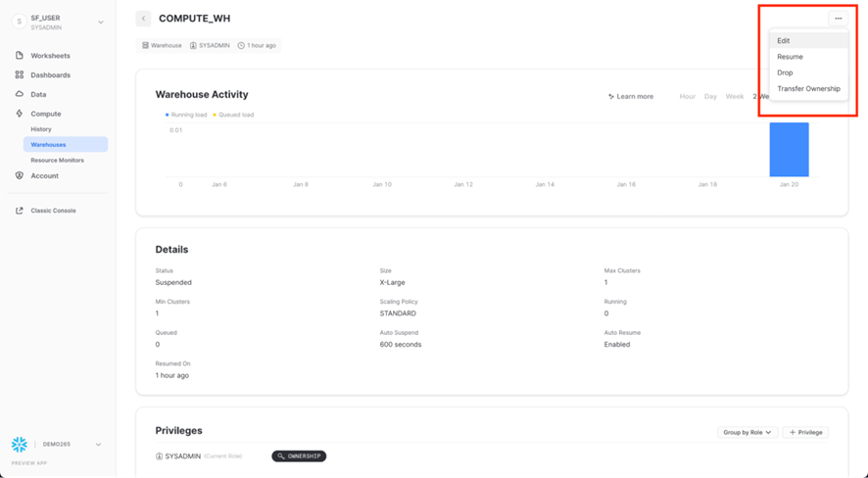Click the Account shield icon
The width and height of the screenshot is (868, 478).
click(20, 176)
